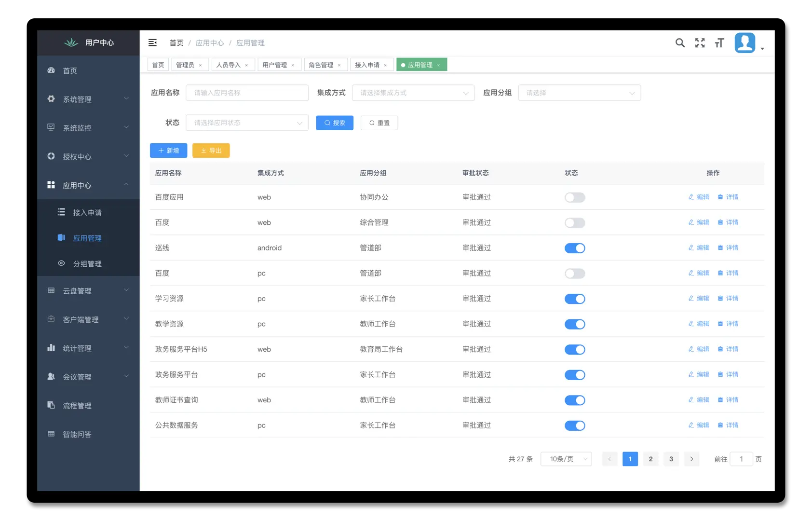812x521 pixels.
Task: Click the 用户中心 logo icon
Action: click(71, 42)
